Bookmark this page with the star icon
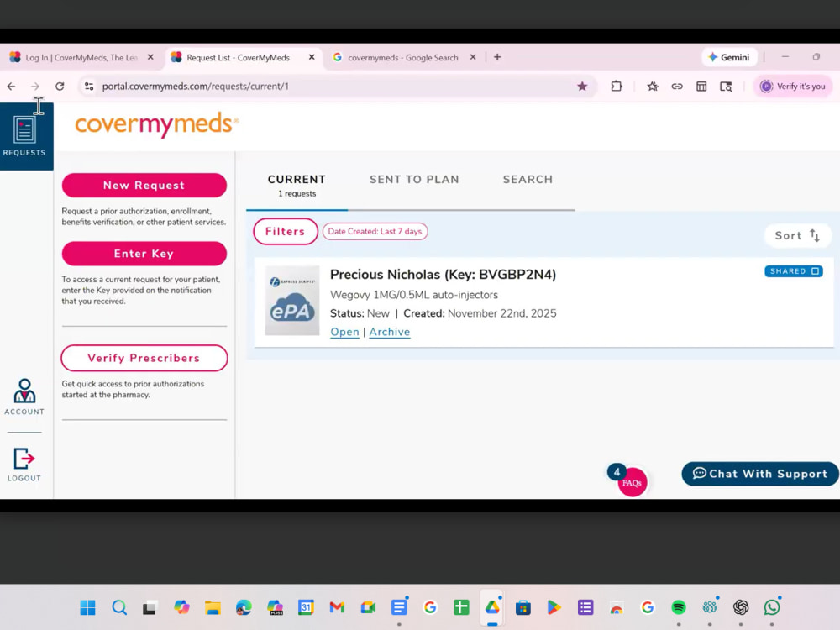Image resolution: width=840 pixels, height=630 pixels. [582, 87]
